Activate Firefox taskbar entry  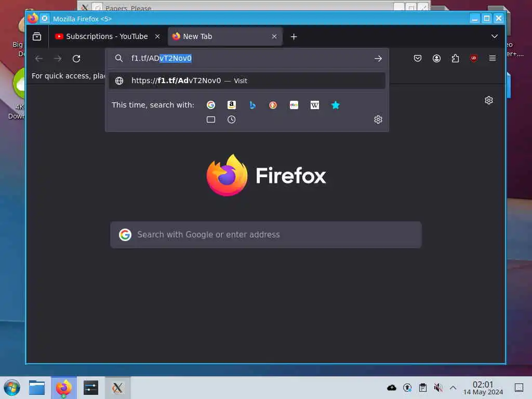[x=64, y=388]
